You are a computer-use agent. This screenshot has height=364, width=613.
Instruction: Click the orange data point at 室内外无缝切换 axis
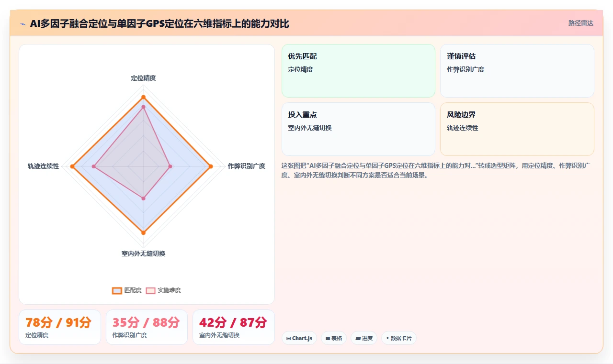coord(143,232)
